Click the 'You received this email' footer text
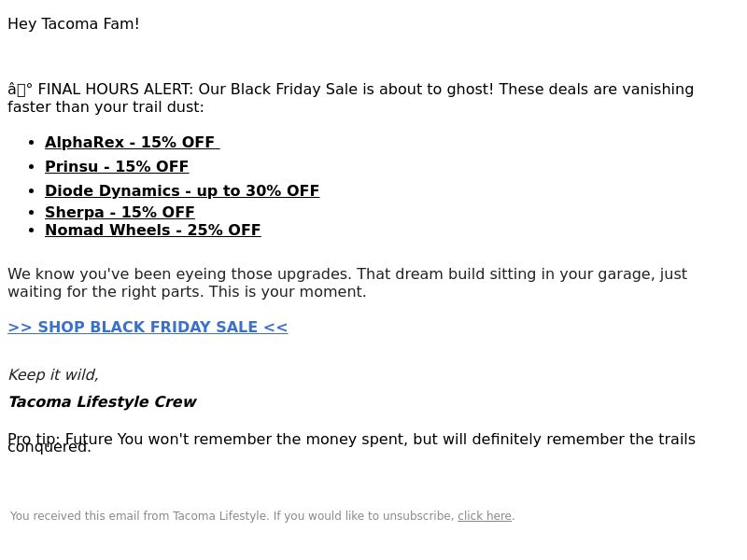Image resolution: width=747 pixels, height=560 pixels. [x=262, y=516]
